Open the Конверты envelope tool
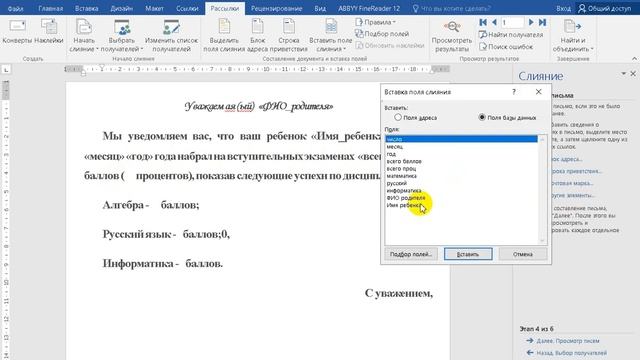This screenshot has width=640, height=360. coord(17,32)
